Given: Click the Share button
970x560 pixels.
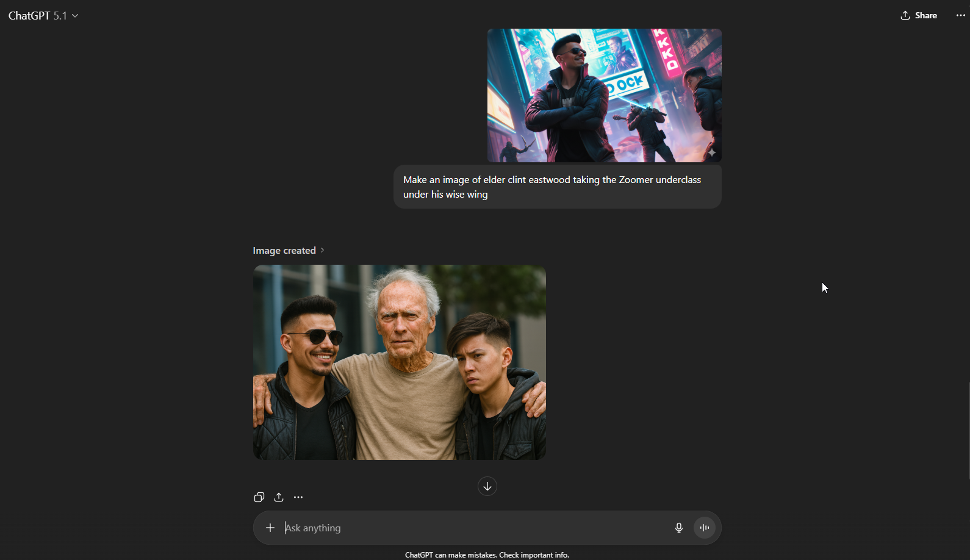Looking at the screenshot, I should coord(919,16).
